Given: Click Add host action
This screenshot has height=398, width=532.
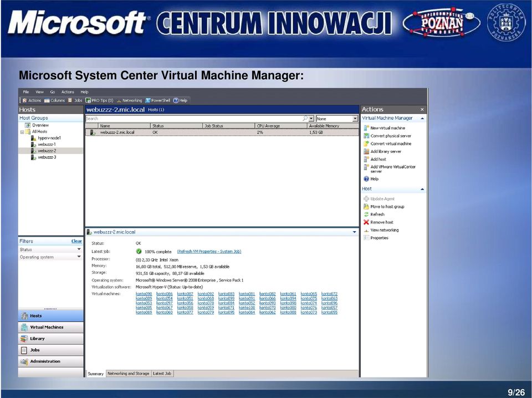Looking at the screenshot, I should click(375, 160).
